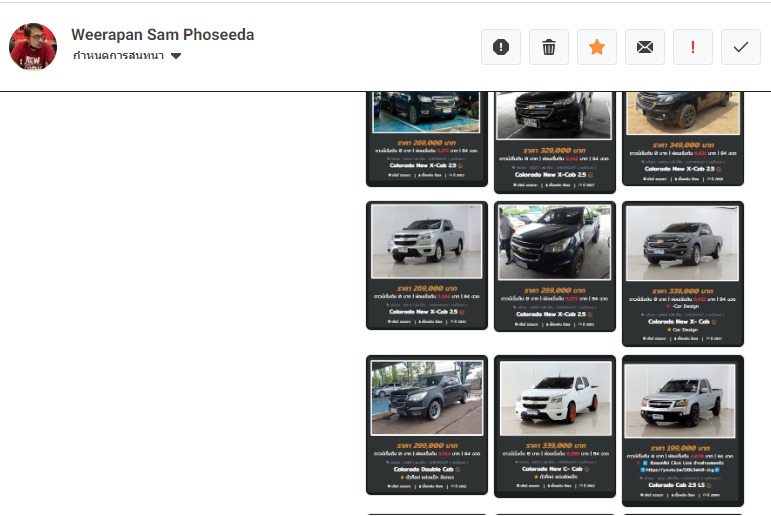Flag conversation with the red exclamation mark icon
This screenshot has width=771, height=516.
[693, 47]
